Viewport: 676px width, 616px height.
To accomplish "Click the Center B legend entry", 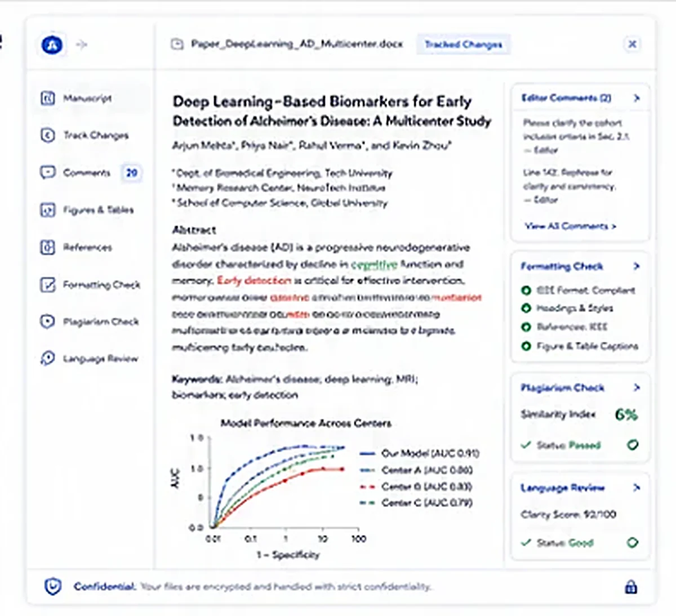I will [416, 486].
